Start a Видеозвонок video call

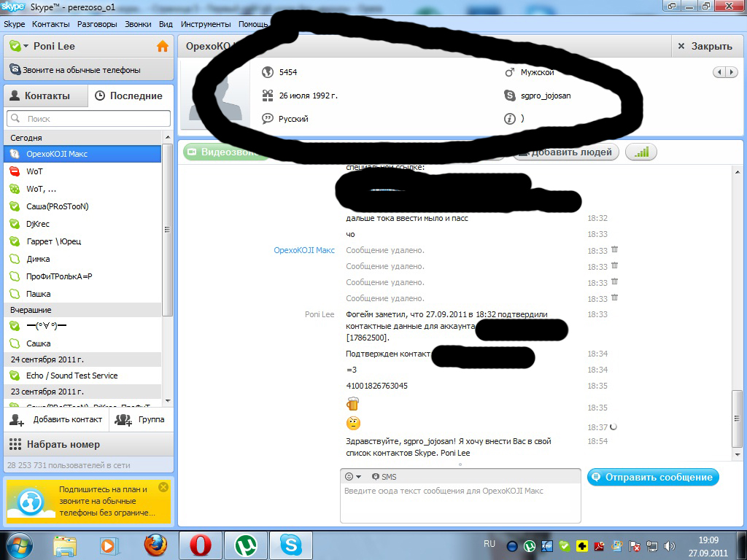[226, 152]
